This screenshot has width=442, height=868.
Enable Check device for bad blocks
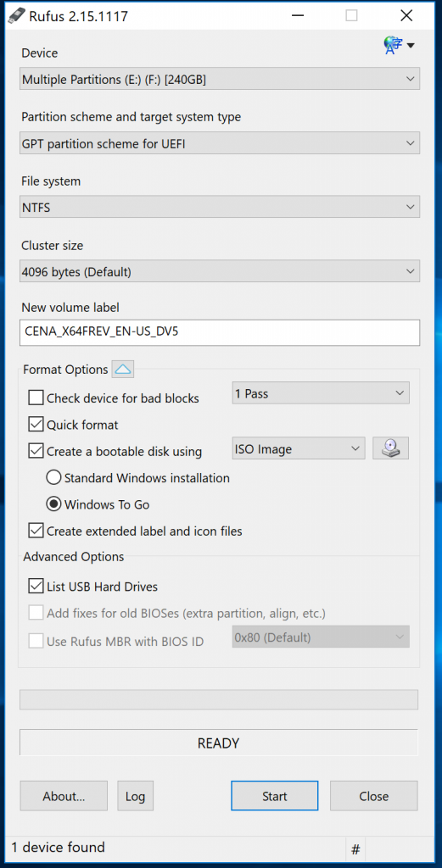pos(36,398)
